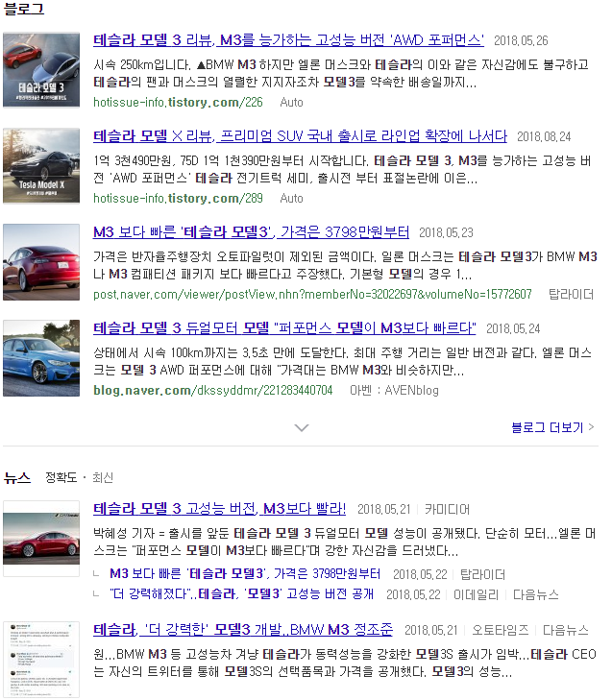The height and width of the screenshot is (700, 612).
Task: Open related news '더 강력해졌다..테슬라, 모델3 고성능 버전 공개'
Action: (x=241, y=594)
